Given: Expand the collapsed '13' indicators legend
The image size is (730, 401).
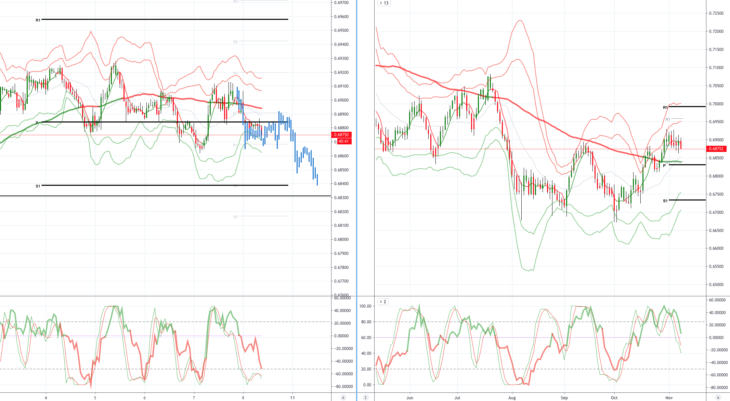Looking at the screenshot, I should [x=384, y=3].
